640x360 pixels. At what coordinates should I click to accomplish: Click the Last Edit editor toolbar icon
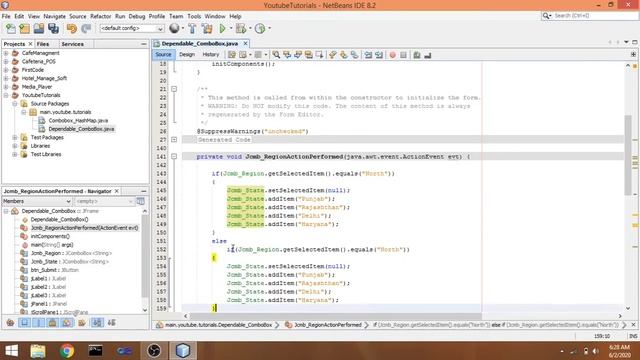232,55
